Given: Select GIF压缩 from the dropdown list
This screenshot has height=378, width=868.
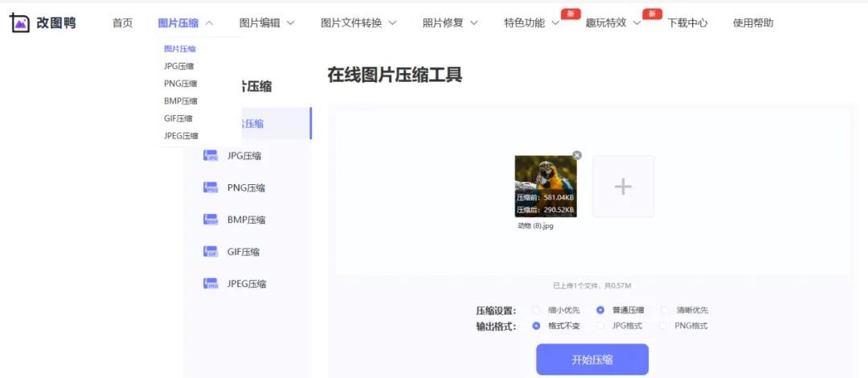Looking at the screenshot, I should (x=178, y=118).
